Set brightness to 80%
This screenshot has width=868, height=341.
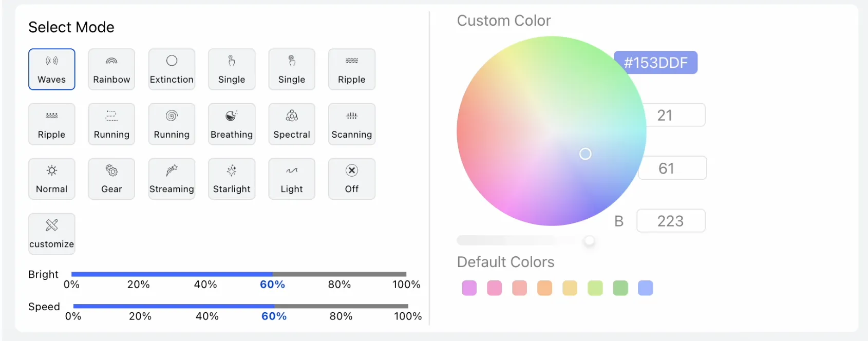(339, 274)
